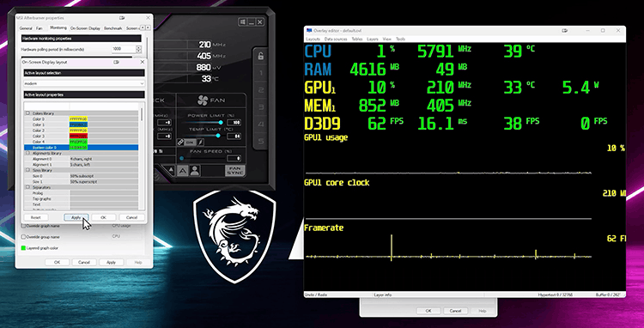Screen dimensions: 644x328
Task: Click the FAN SYNC button
Action: click(234, 171)
